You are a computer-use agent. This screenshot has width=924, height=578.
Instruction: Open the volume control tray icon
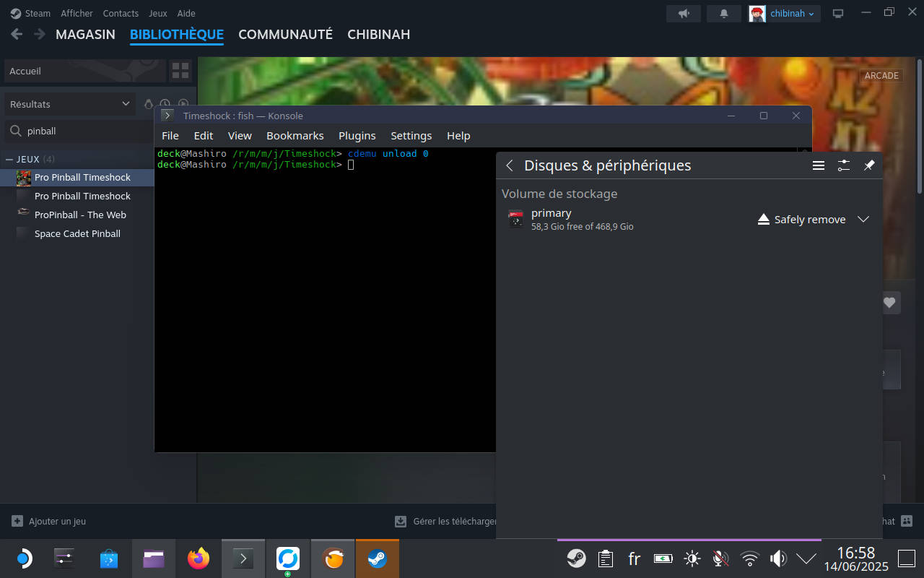[778, 558]
